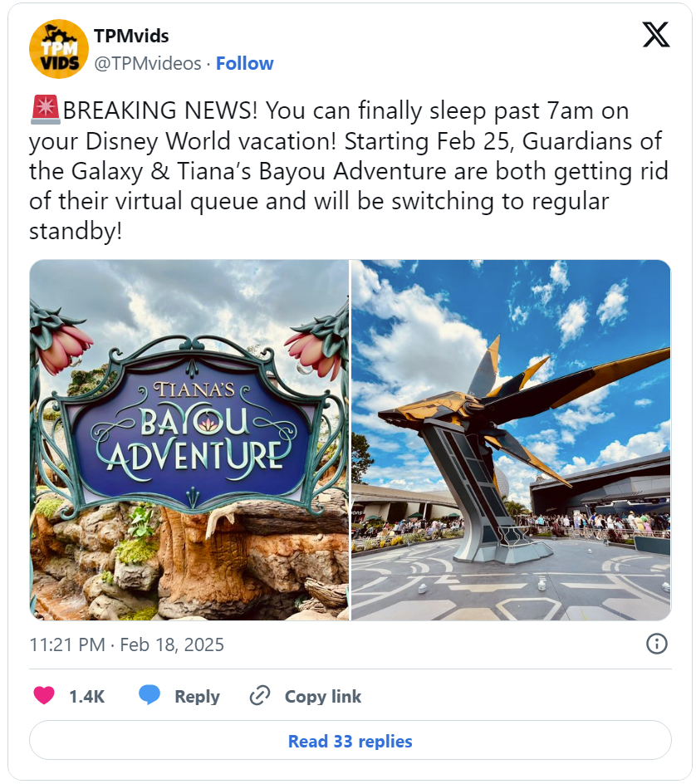This screenshot has height=784, width=696.
Task: Open the TPMvids display name
Action: tap(131, 36)
